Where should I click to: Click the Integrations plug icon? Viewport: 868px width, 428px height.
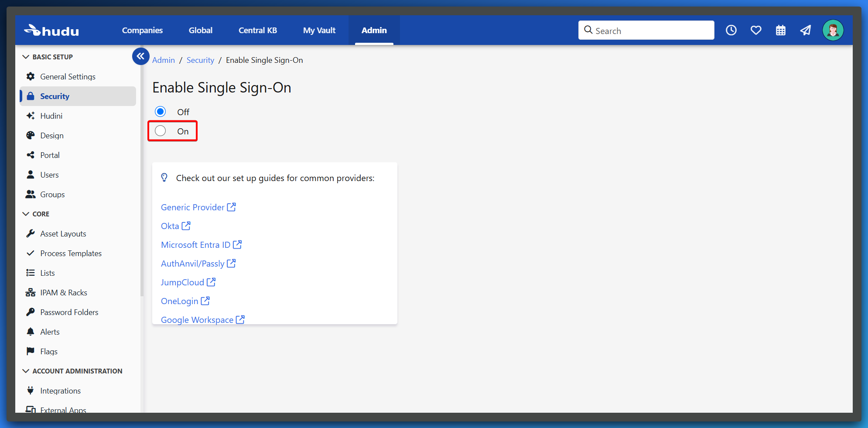[31, 390]
